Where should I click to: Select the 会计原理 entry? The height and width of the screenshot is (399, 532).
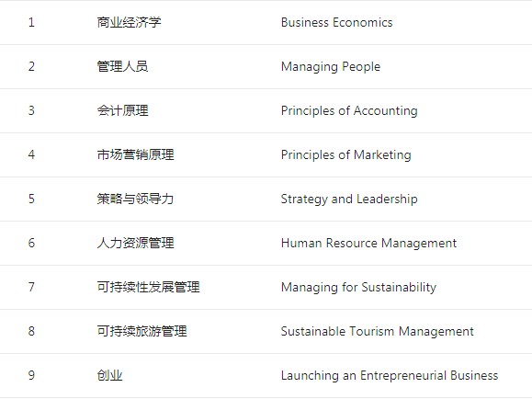tap(122, 110)
